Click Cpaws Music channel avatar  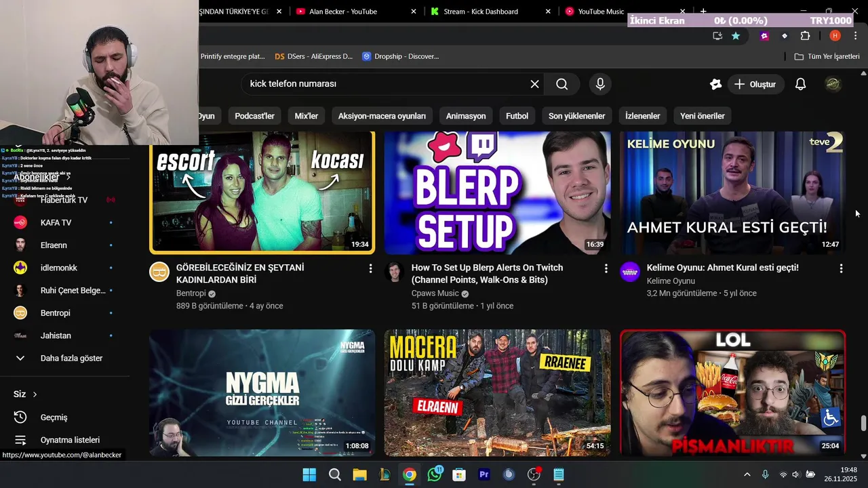(395, 272)
